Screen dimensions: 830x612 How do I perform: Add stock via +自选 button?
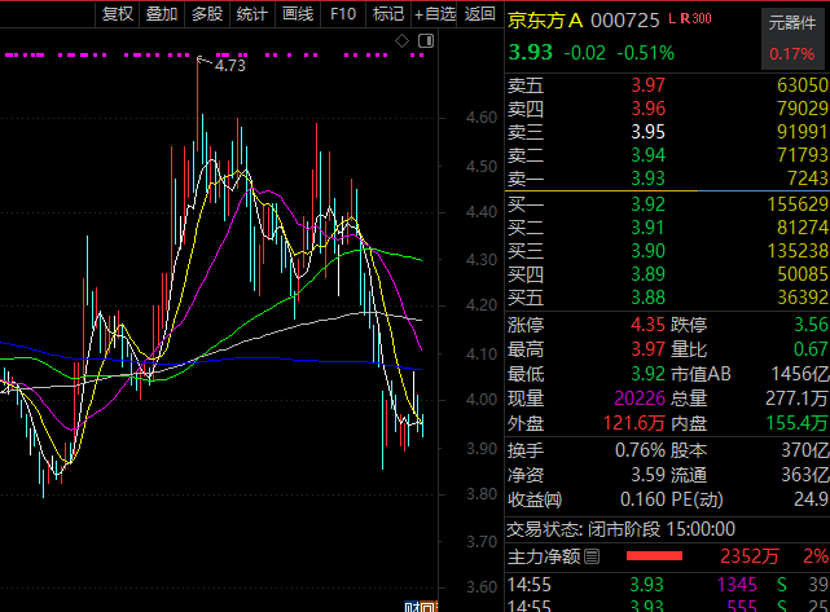coord(435,14)
